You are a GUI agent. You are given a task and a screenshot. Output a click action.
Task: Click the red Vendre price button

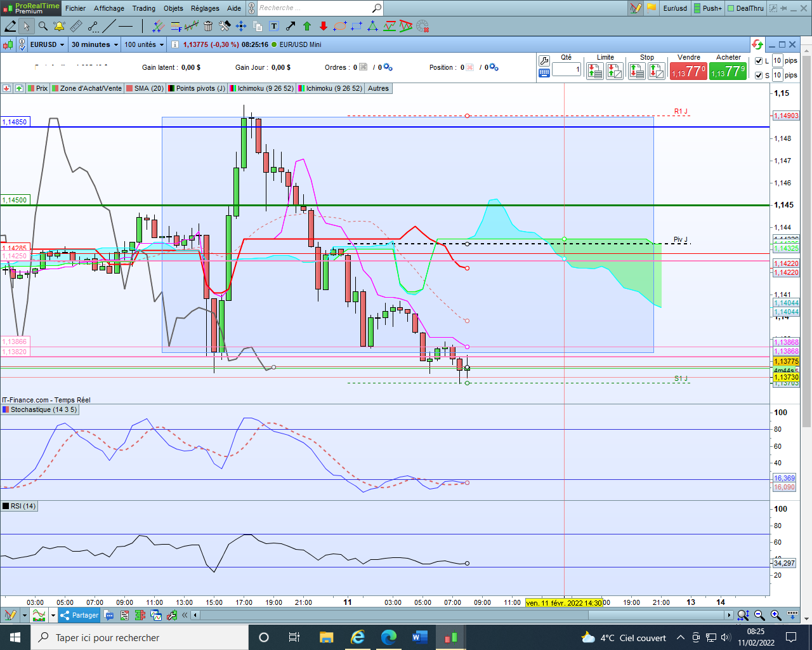(x=688, y=71)
